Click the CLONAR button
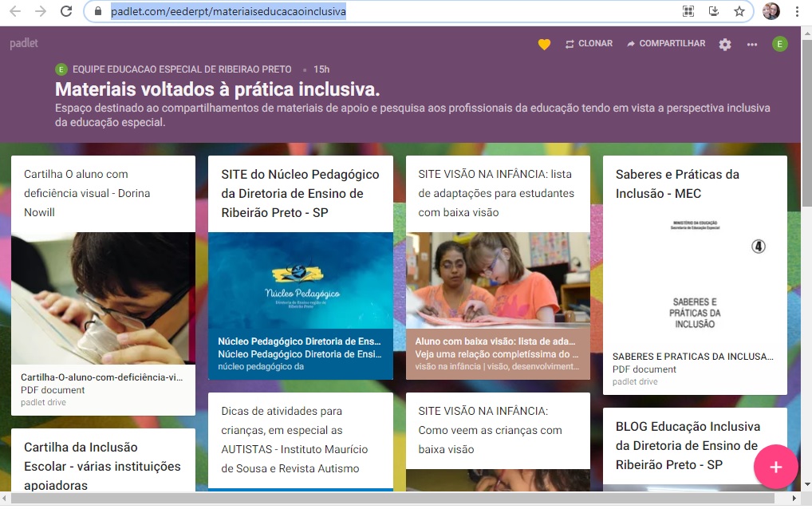 (589, 44)
